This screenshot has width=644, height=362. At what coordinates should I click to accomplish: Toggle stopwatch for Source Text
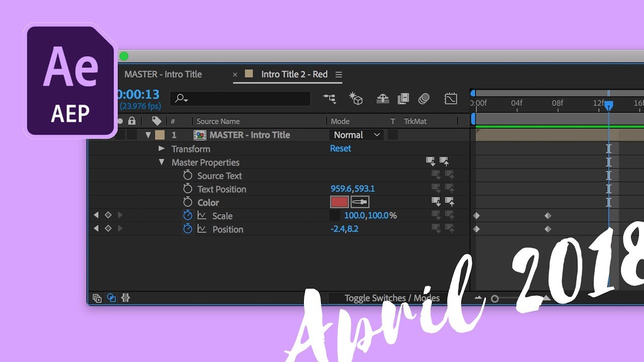(x=188, y=175)
